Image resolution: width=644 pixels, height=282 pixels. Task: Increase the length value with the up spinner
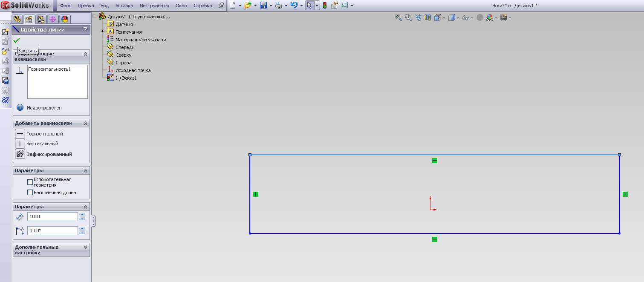coord(83,214)
